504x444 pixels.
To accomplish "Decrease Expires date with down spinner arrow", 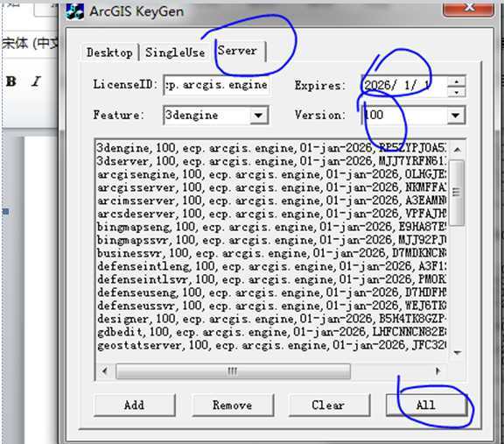I will coord(457,92).
